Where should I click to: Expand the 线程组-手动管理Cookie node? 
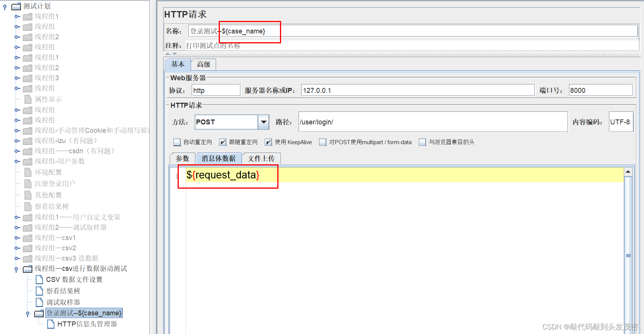[17, 130]
